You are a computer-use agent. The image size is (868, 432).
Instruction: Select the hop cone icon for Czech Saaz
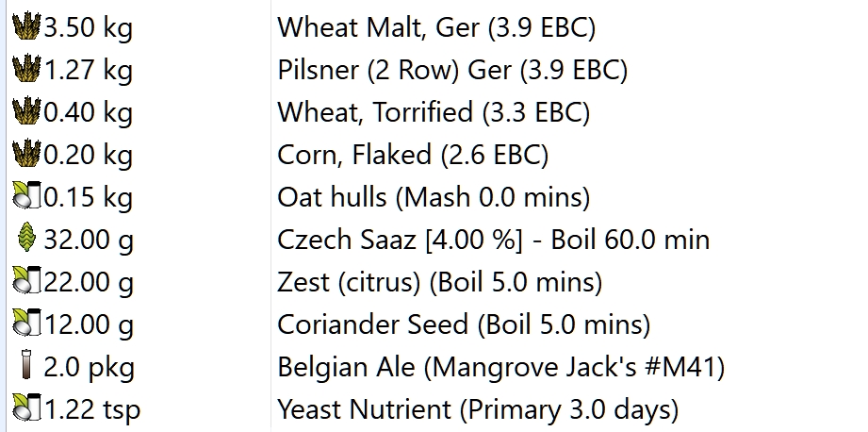[26, 239]
